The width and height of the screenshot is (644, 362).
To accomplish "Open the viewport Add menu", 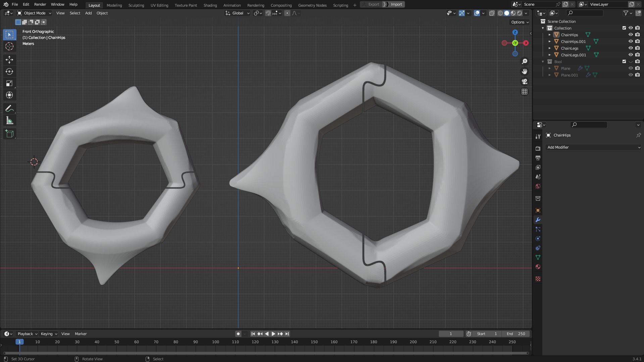I will point(88,13).
